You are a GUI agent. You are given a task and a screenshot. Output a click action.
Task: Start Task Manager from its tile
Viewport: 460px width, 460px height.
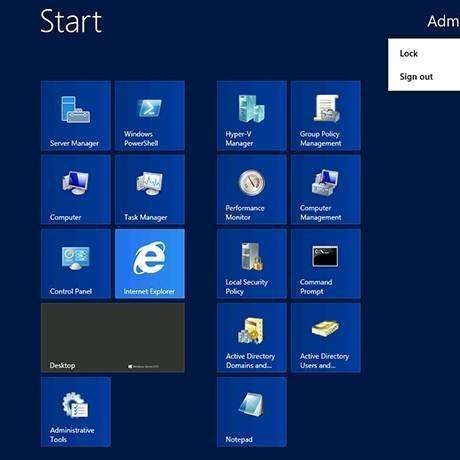click(x=150, y=190)
